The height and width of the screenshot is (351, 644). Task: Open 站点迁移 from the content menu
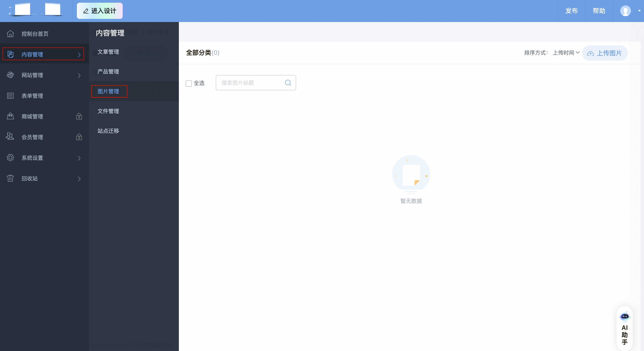pyautogui.click(x=108, y=131)
